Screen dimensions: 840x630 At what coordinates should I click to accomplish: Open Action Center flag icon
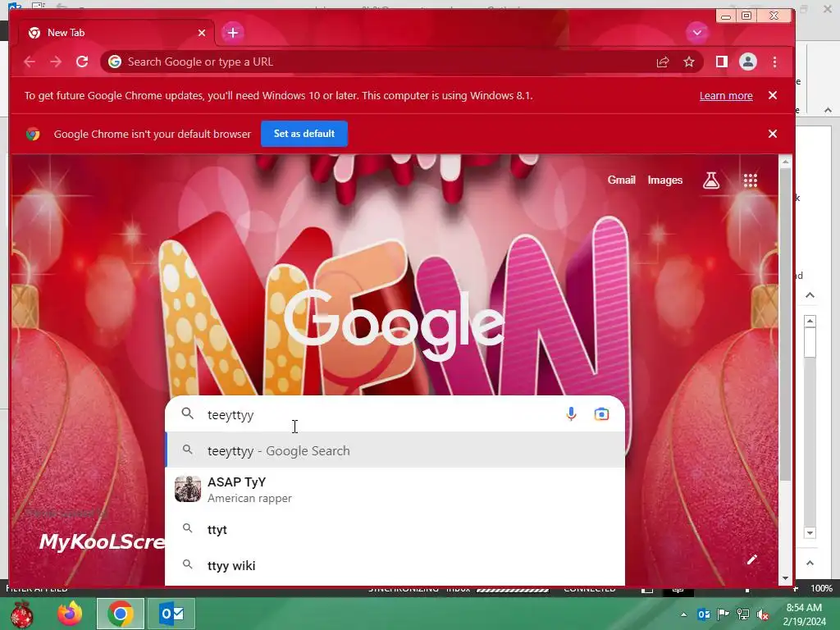[724, 614]
